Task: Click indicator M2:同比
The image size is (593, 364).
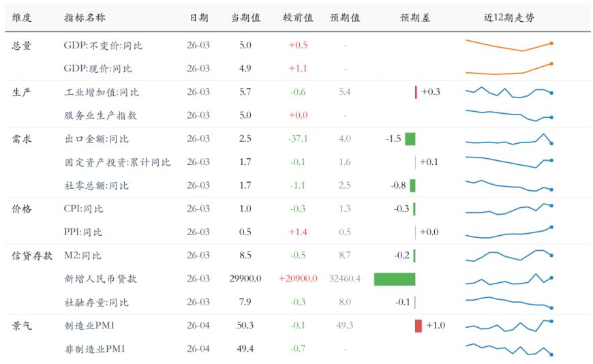Action: 83,256
